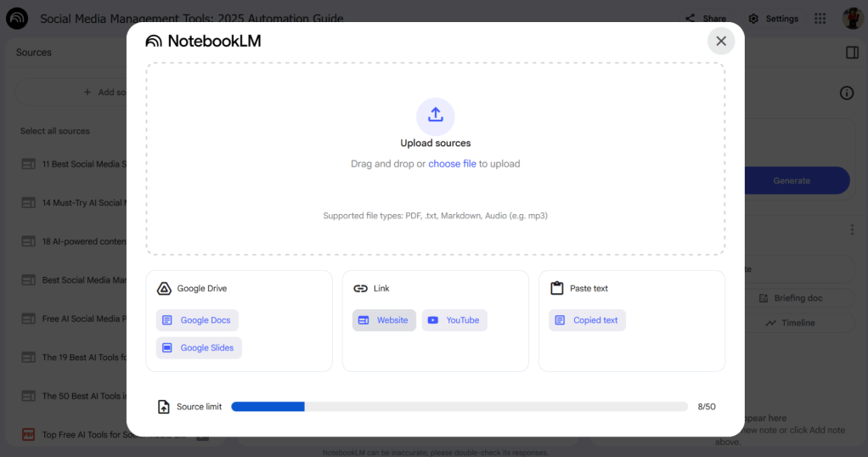Click the Google Drive triangle icon
868x457 pixels.
tap(164, 289)
